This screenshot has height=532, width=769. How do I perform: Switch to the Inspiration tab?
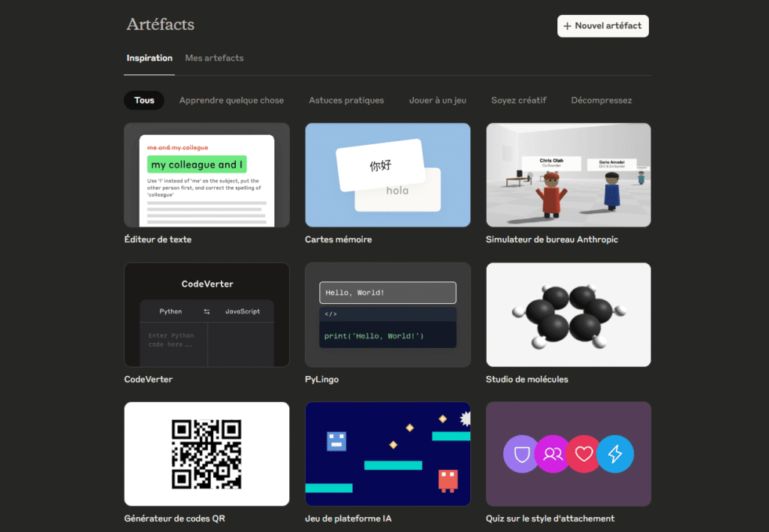[x=149, y=58]
